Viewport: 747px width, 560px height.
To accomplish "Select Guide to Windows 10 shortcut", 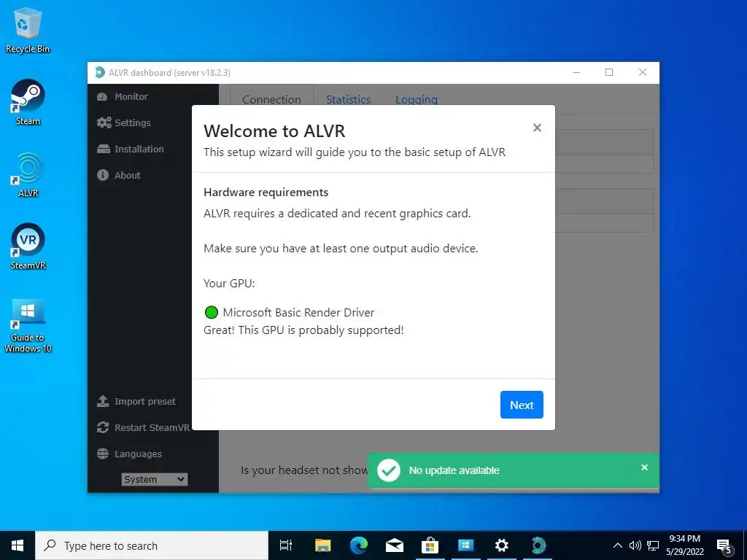I will click(28, 326).
